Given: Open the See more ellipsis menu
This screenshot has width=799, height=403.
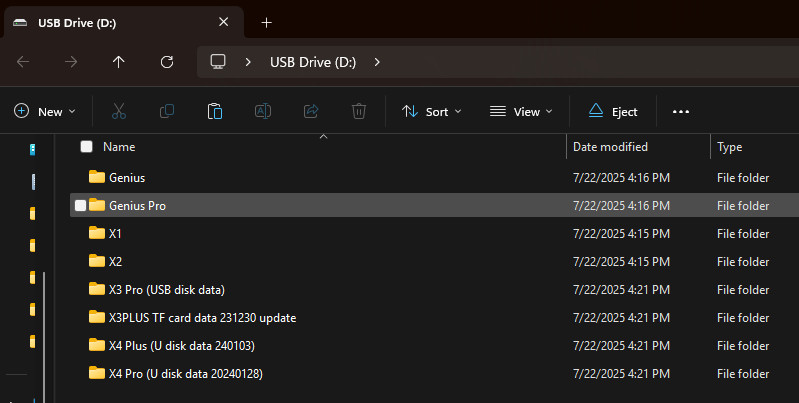Looking at the screenshot, I should pyautogui.click(x=681, y=112).
